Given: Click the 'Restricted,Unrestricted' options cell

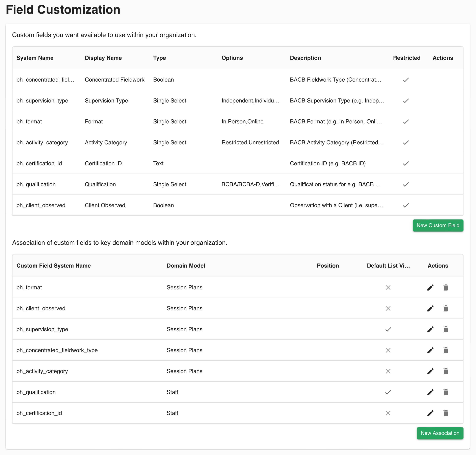Looking at the screenshot, I should coord(250,142).
